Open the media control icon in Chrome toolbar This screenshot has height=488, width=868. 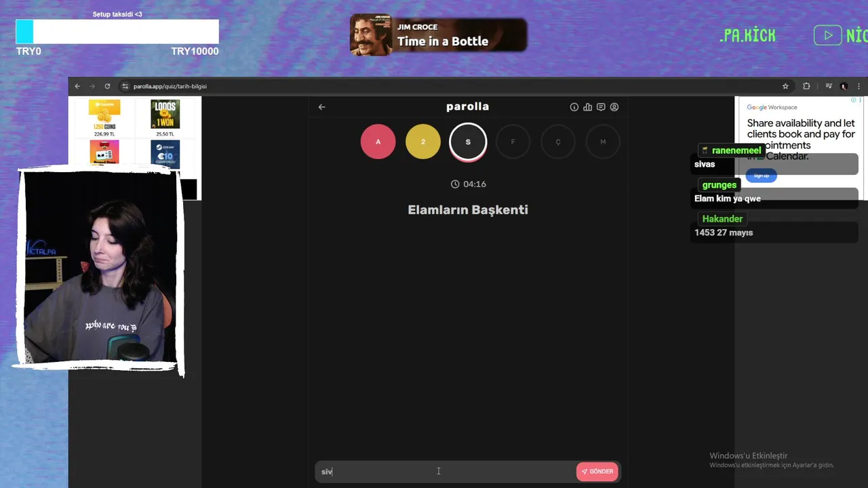[829, 86]
